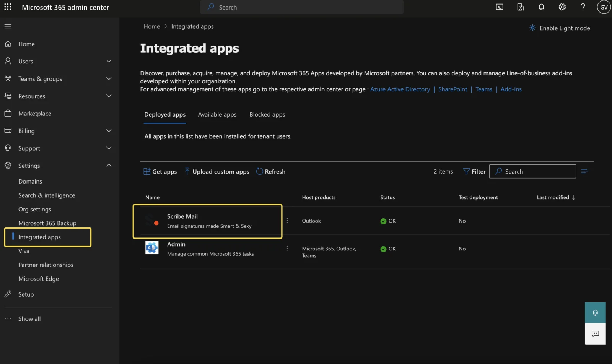Open Microsoft Edge settings item
Viewport: 612px width, 364px height.
coord(39,279)
